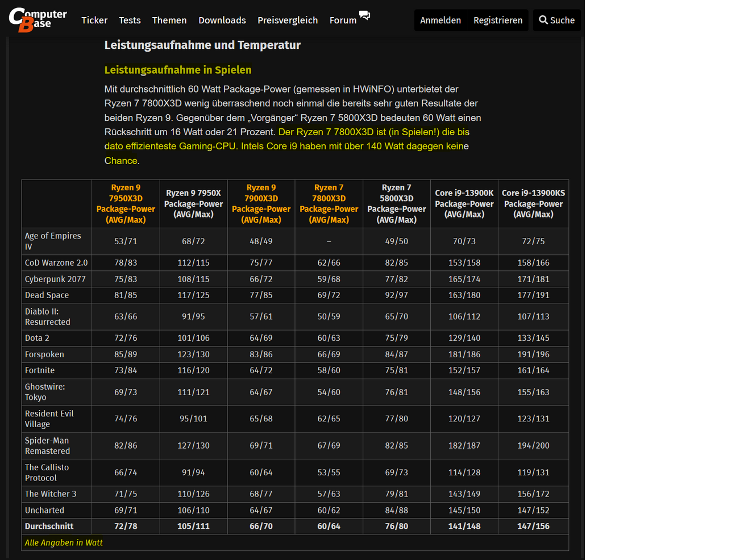Image resolution: width=744 pixels, height=560 pixels.
Task: Click the average value 60/64
Action: (329, 526)
